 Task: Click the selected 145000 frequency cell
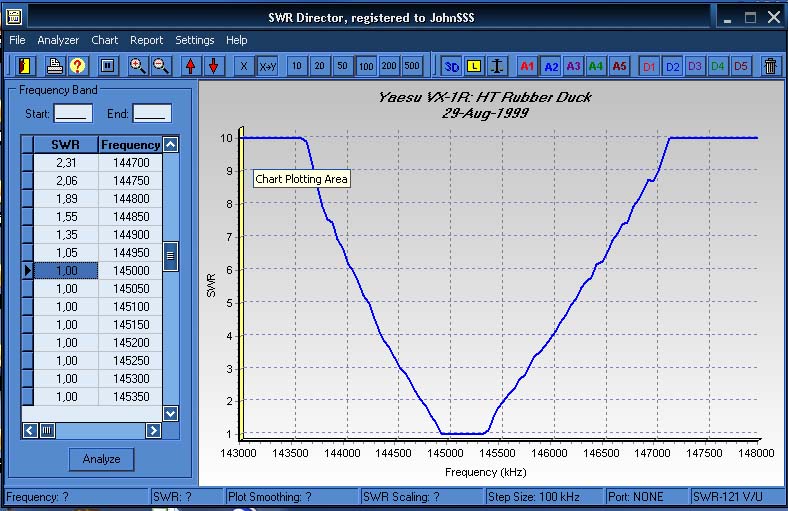coord(130,271)
